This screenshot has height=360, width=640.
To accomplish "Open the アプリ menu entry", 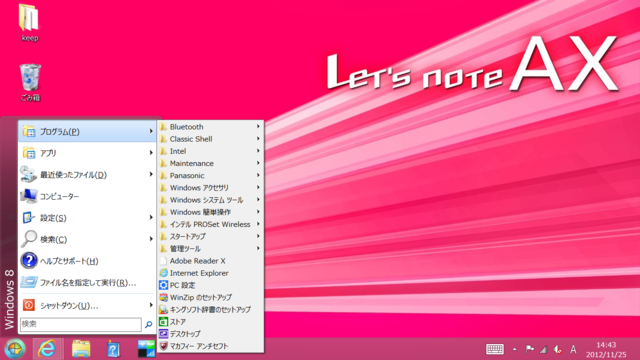I will point(87,153).
